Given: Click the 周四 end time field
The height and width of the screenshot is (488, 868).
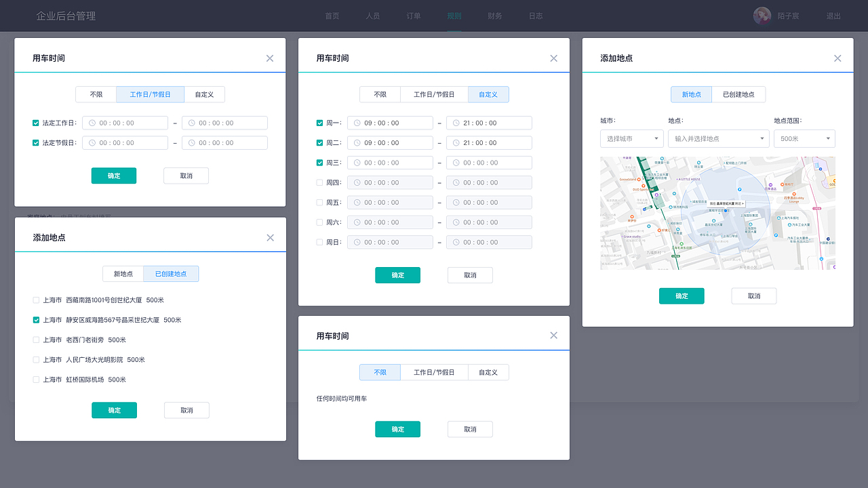Looking at the screenshot, I should (489, 182).
